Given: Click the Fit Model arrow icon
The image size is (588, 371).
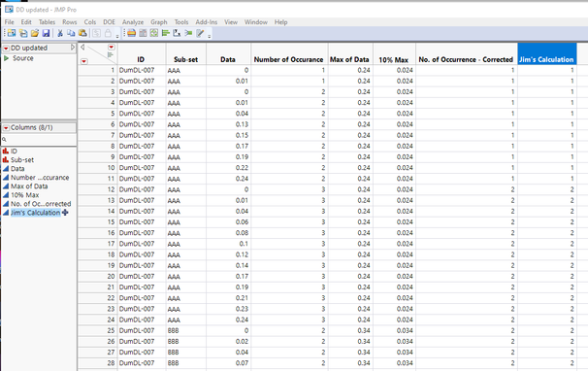Looking at the screenshot, I should [188, 33].
